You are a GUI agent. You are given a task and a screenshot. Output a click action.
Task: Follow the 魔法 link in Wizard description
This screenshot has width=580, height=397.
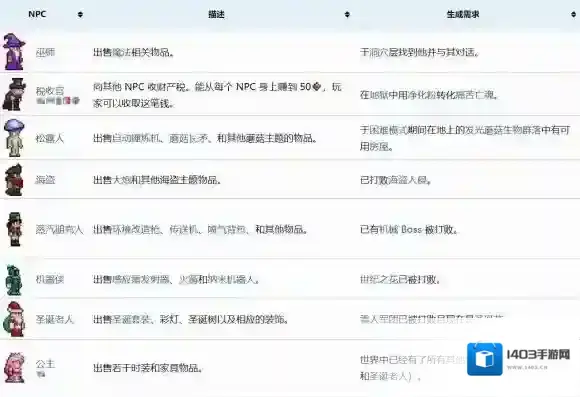point(121,52)
